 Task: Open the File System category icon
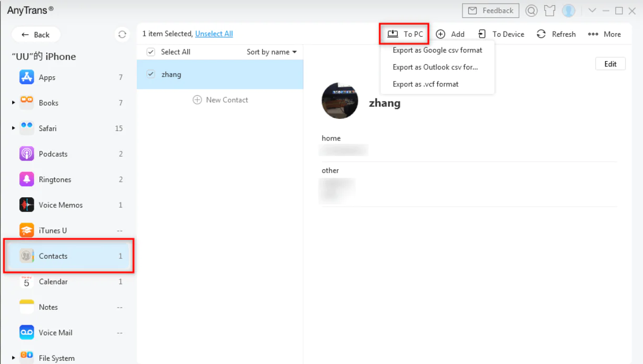pyautogui.click(x=27, y=358)
